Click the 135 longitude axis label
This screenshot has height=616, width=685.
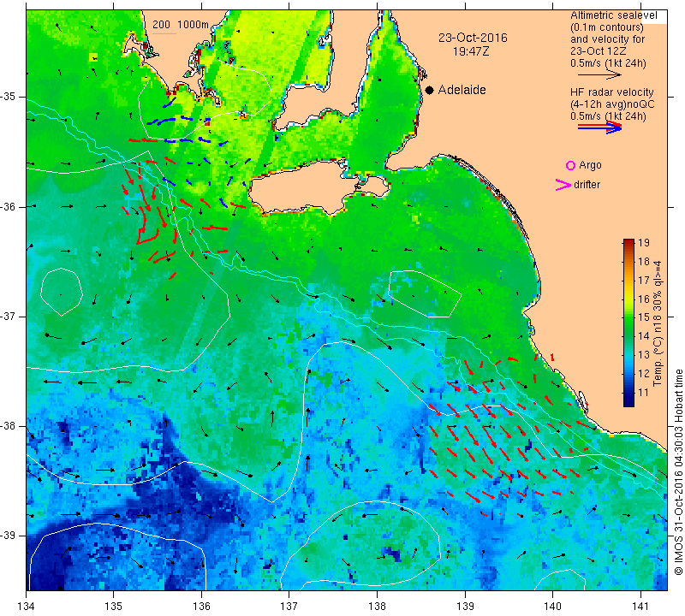pyautogui.click(x=114, y=607)
